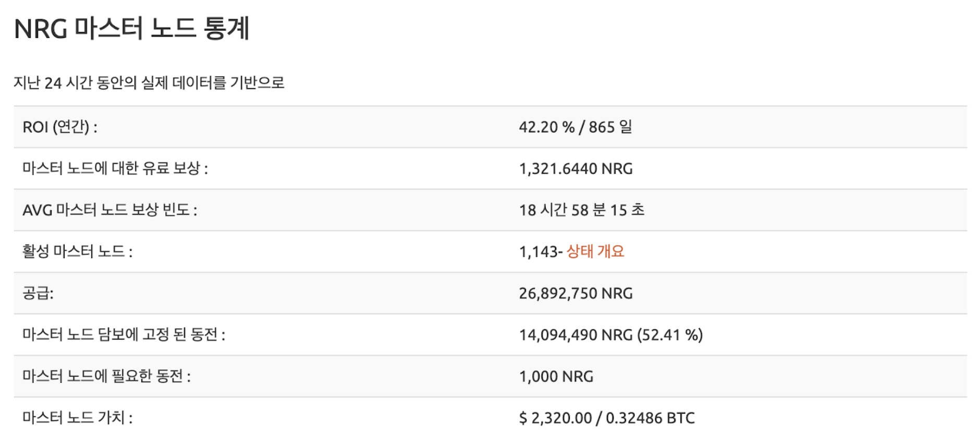Select the AVG 마스터 노드 보상 빈도 label
The width and height of the screenshot is (980, 434).
(x=110, y=210)
